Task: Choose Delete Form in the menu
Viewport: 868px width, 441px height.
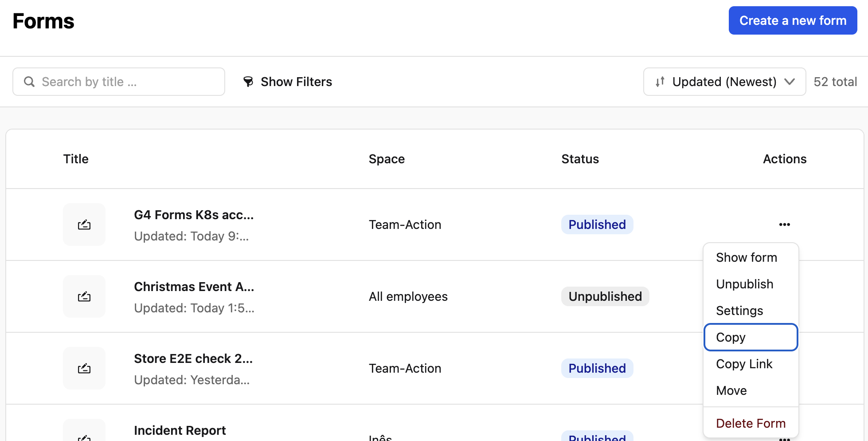Action: [x=751, y=423]
